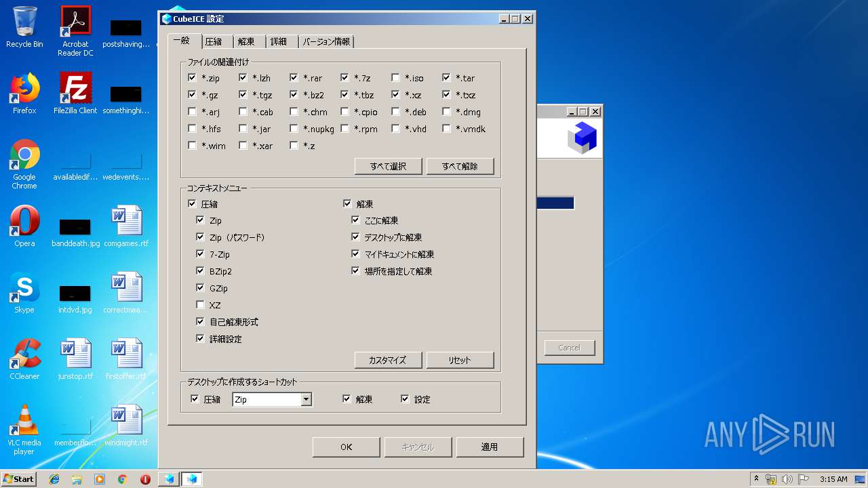This screenshot has width=868, height=488.
Task: Click the カスタマイズ button
Action: (389, 360)
